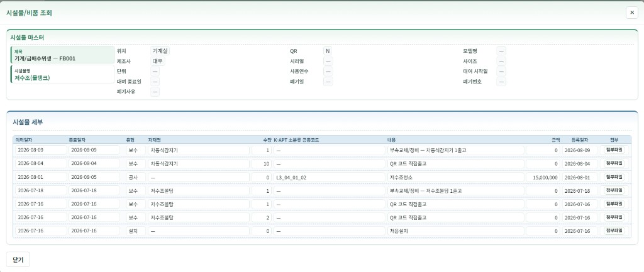The image size is (644, 272).
Task: Click the 금액 cell 15,000,000
Action: [543, 177]
